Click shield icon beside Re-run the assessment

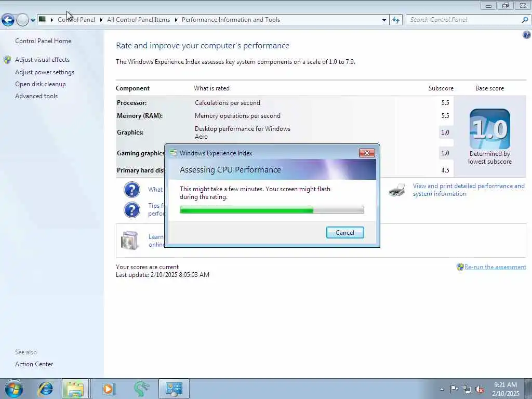click(460, 267)
